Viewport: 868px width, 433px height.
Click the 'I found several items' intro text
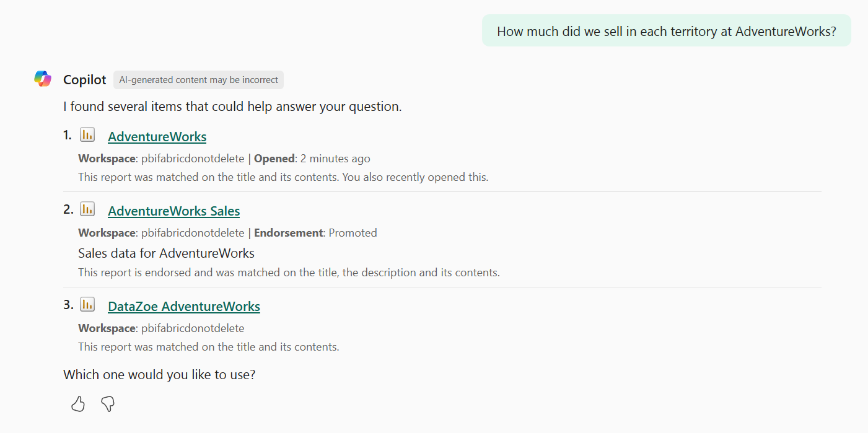click(x=232, y=107)
